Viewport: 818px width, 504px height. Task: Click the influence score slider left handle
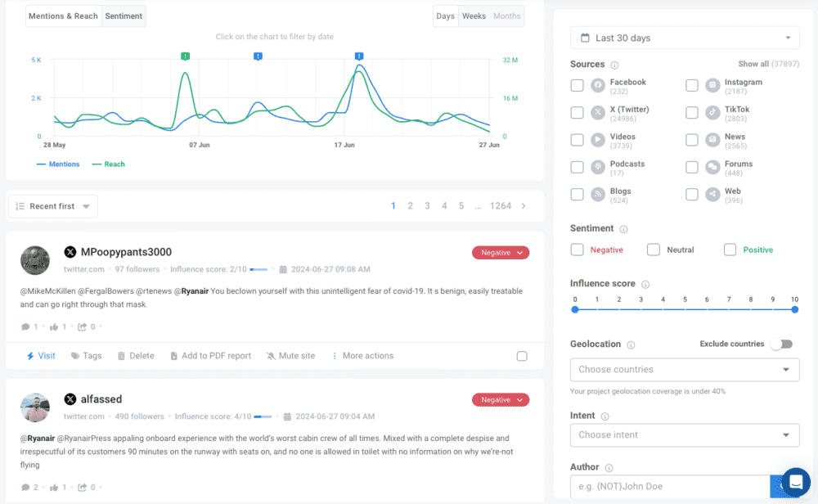pyautogui.click(x=575, y=309)
